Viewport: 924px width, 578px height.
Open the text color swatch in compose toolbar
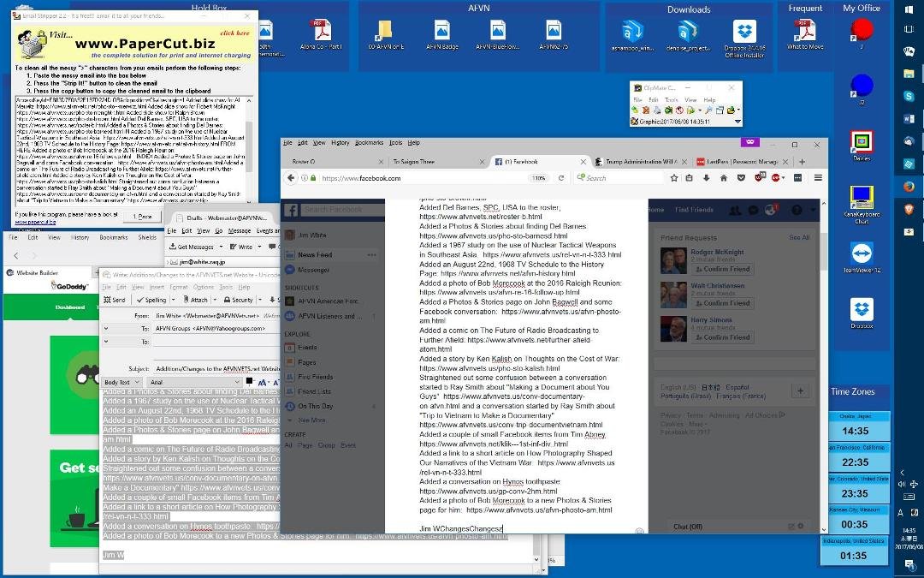click(x=249, y=381)
